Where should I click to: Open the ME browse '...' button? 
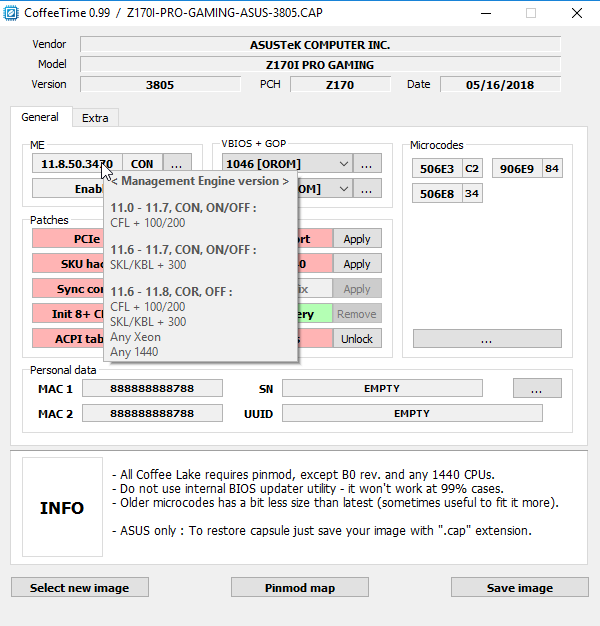pyautogui.click(x=177, y=164)
